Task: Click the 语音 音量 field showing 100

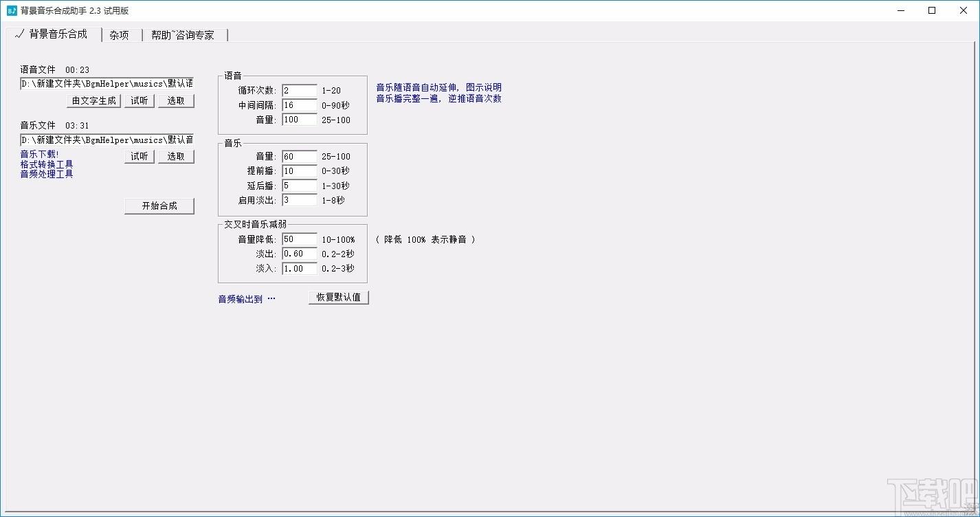Action: coord(300,120)
